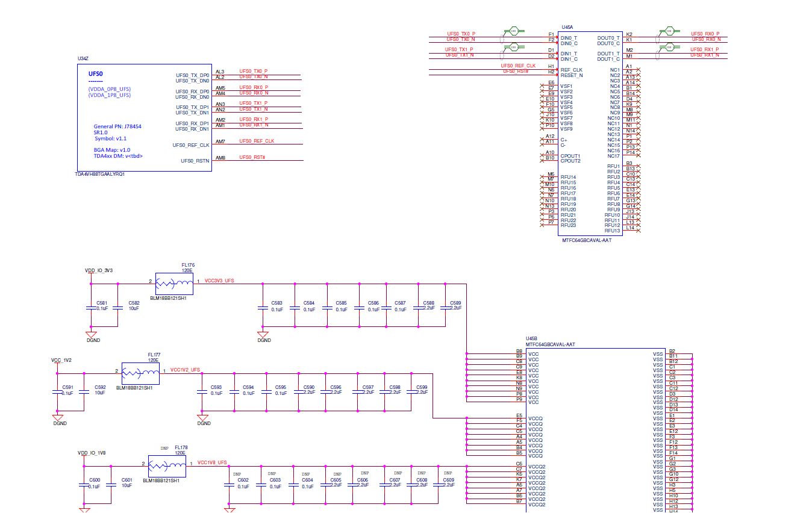Select the FL178 ferrite bead symbol
812x513 pixels.
(x=167, y=465)
